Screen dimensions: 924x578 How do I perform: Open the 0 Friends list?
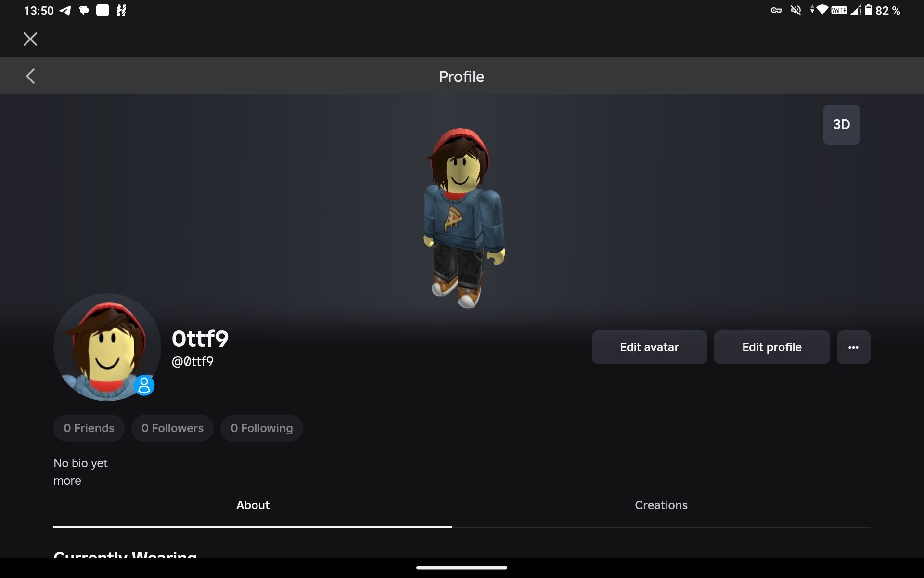pos(89,428)
